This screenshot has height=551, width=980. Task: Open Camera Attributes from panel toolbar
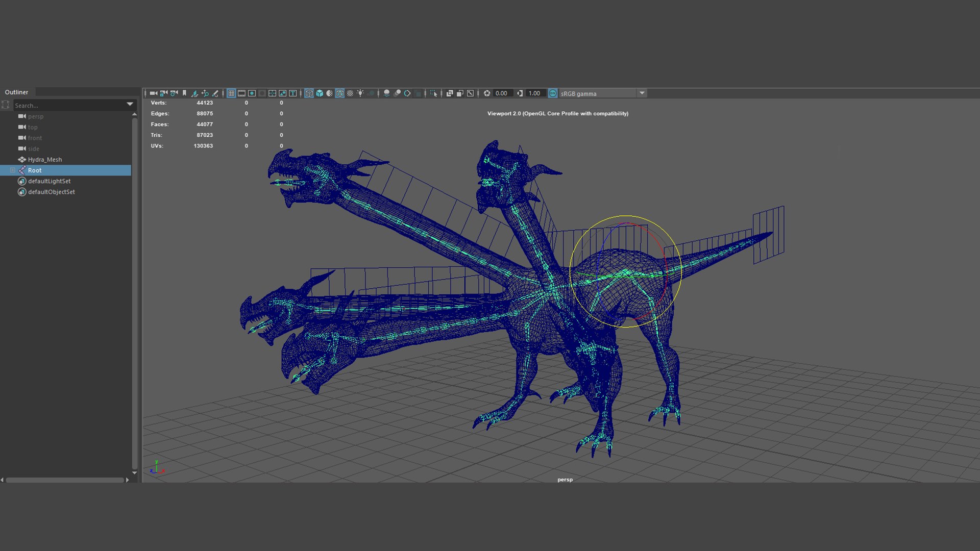[x=174, y=93]
